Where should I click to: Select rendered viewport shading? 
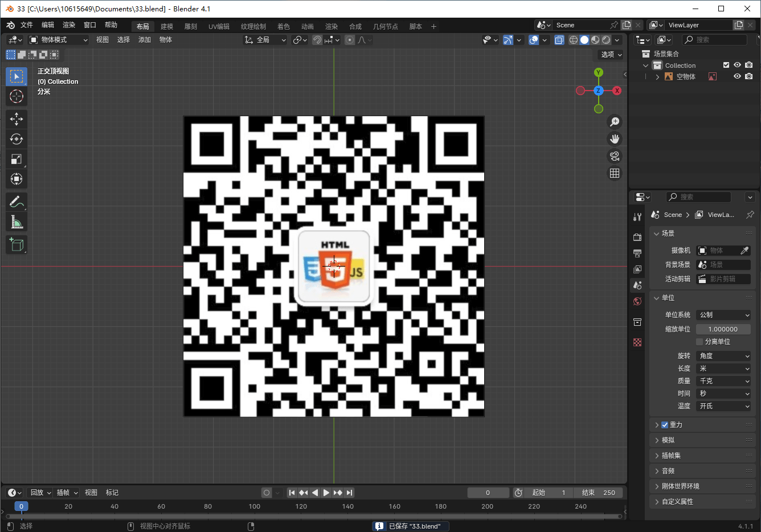click(606, 40)
